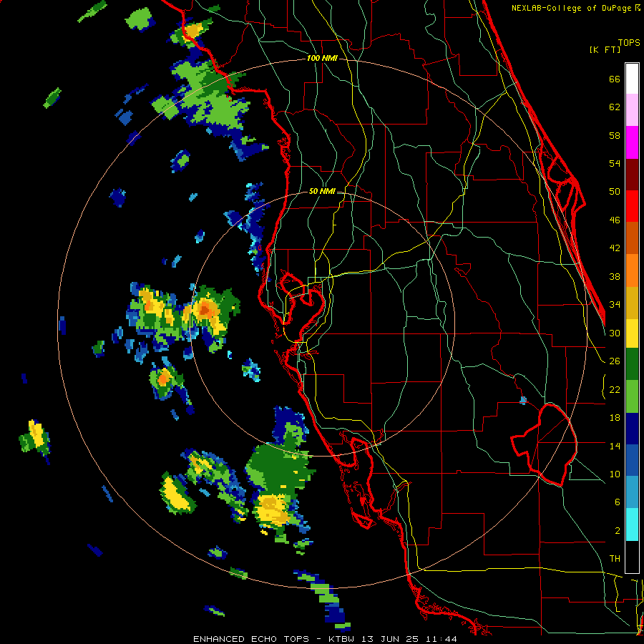Click the "ENHANCED ECHO TOPS" product title

point(251,639)
